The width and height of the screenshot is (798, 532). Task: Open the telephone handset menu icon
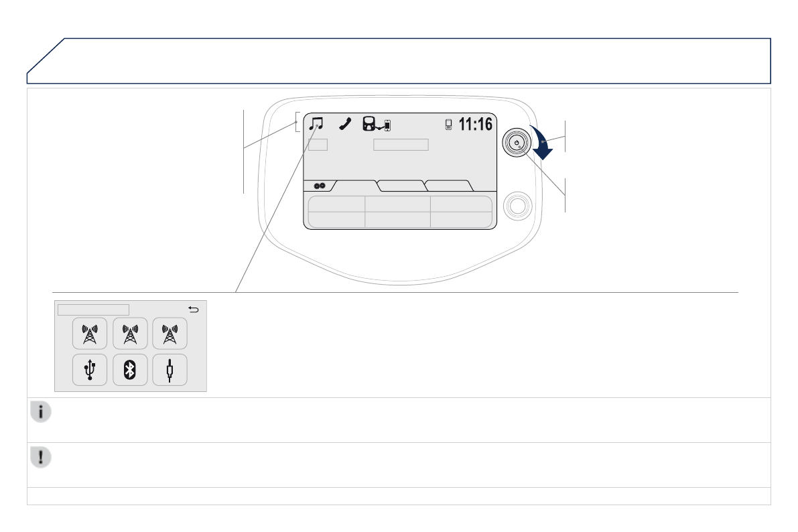345,124
